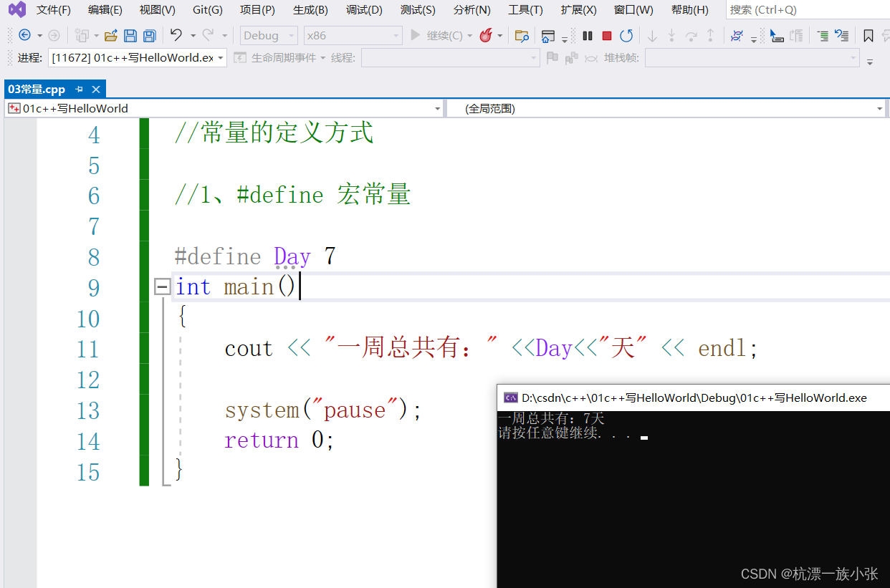Click the console window's title icon
Viewport: 890px width, 588px height.
(x=511, y=397)
